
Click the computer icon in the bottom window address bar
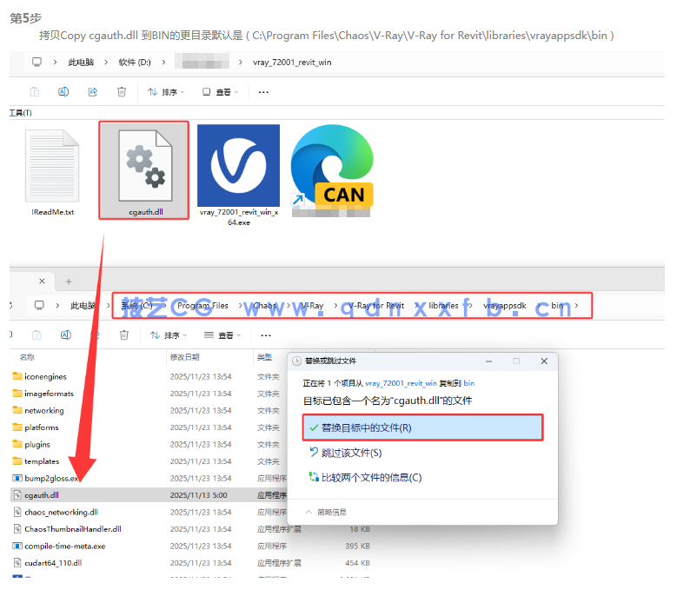click(40, 305)
